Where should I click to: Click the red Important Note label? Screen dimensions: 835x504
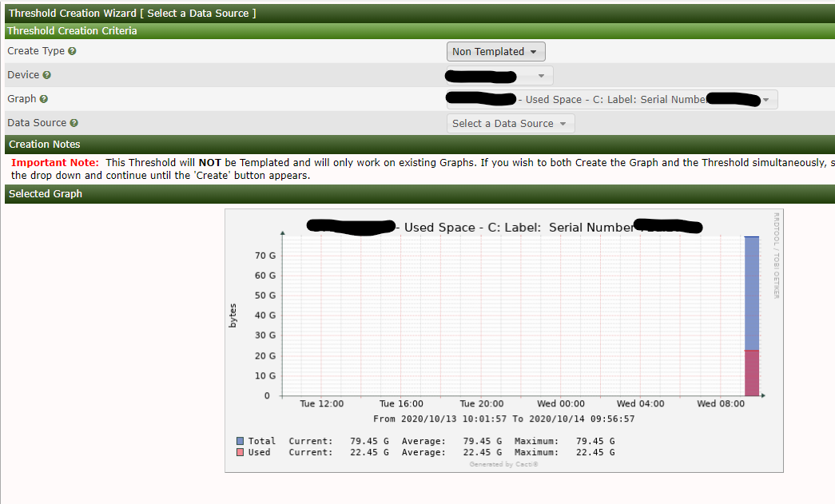(x=55, y=163)
